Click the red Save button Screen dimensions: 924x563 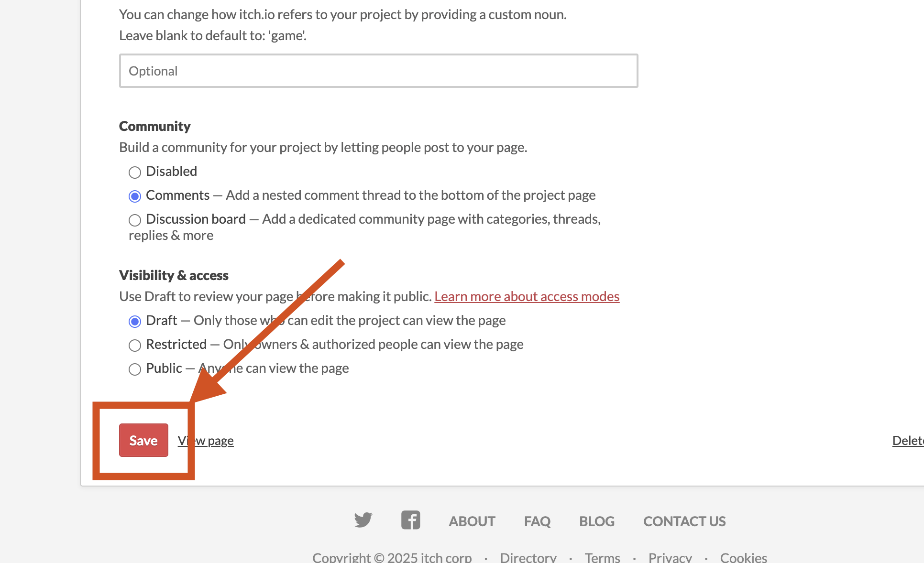143,440
